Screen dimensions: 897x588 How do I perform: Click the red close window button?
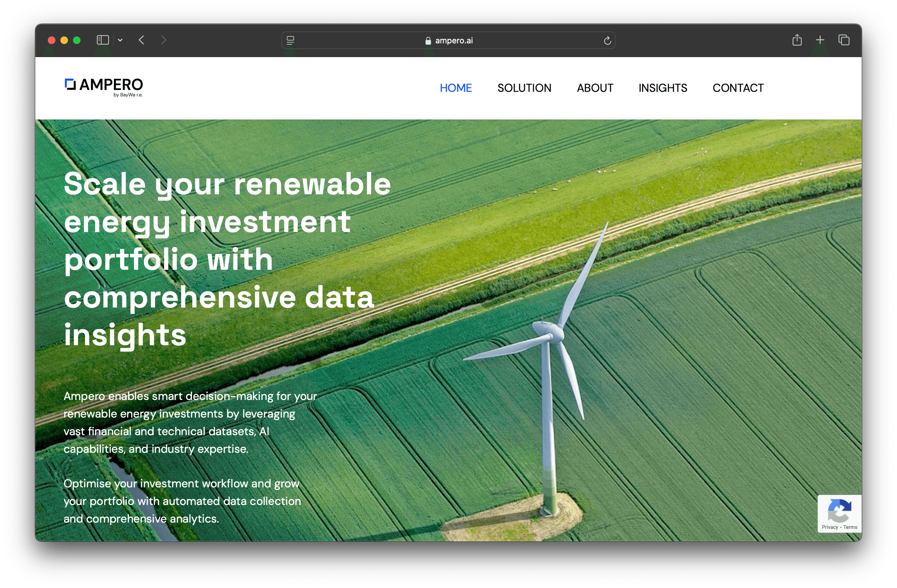52,40
